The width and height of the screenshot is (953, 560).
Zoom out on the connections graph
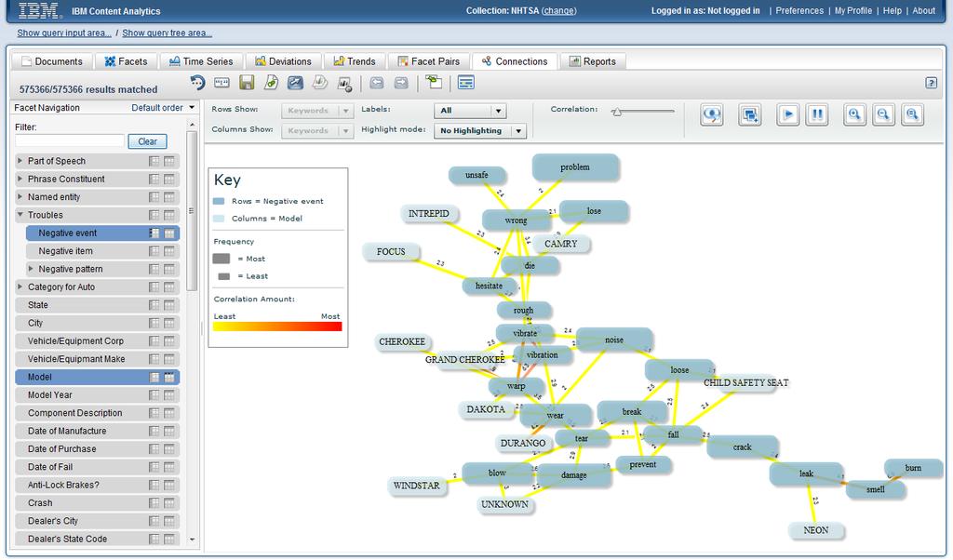[884, 114]
